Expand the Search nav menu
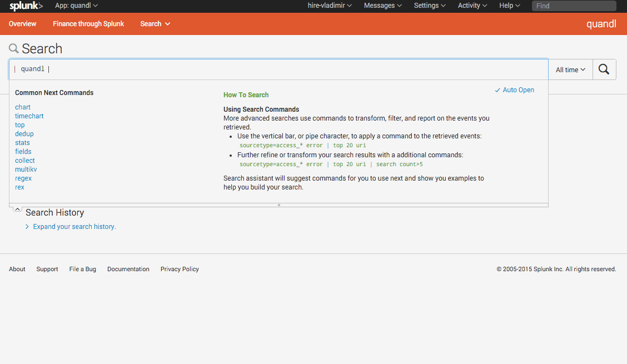The image size is (627, 364). tap(155, 24)
